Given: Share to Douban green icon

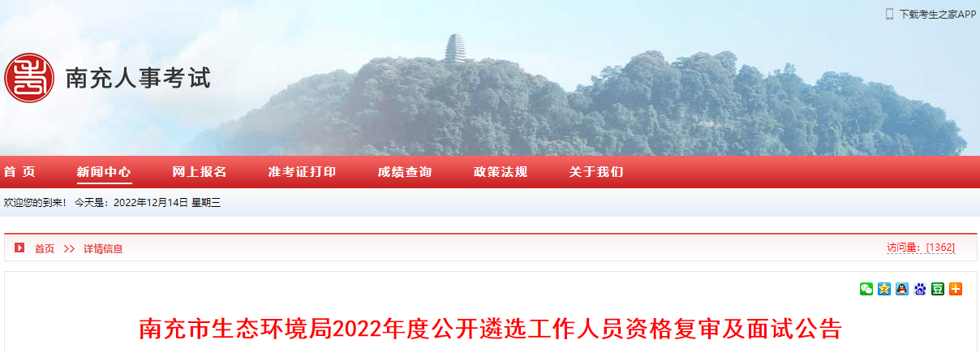Looking at the screenshot, I should pos(938,289).
